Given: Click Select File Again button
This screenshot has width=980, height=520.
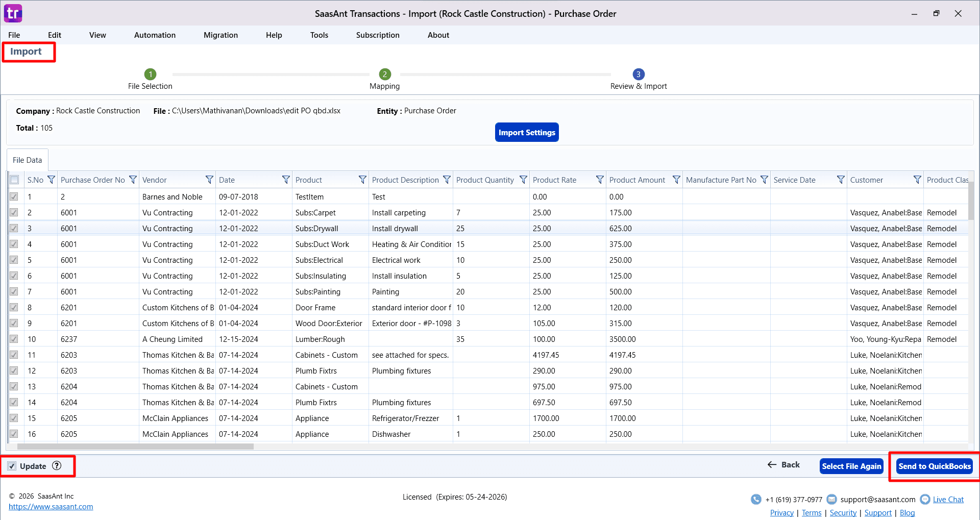Looking at the screenshot, I should [851, 466].
